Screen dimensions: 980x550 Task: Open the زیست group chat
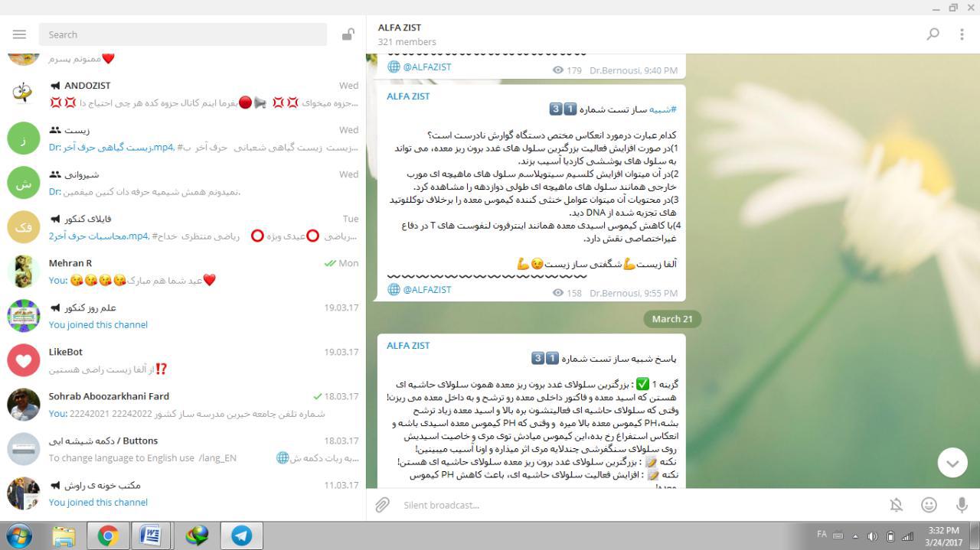pos(183,138)
